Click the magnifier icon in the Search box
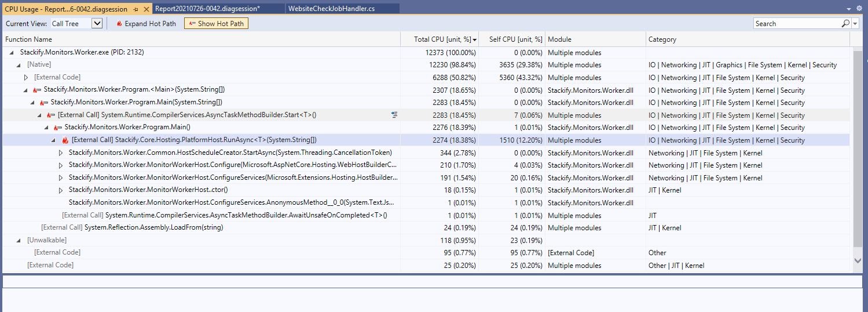Viewport: 868px width, 312px height. coord(846,23)
